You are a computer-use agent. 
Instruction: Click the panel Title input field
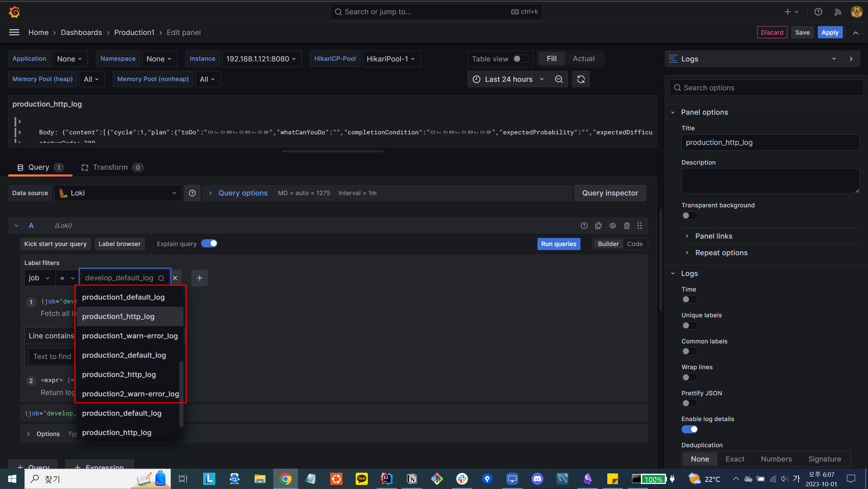pos(770,143)
